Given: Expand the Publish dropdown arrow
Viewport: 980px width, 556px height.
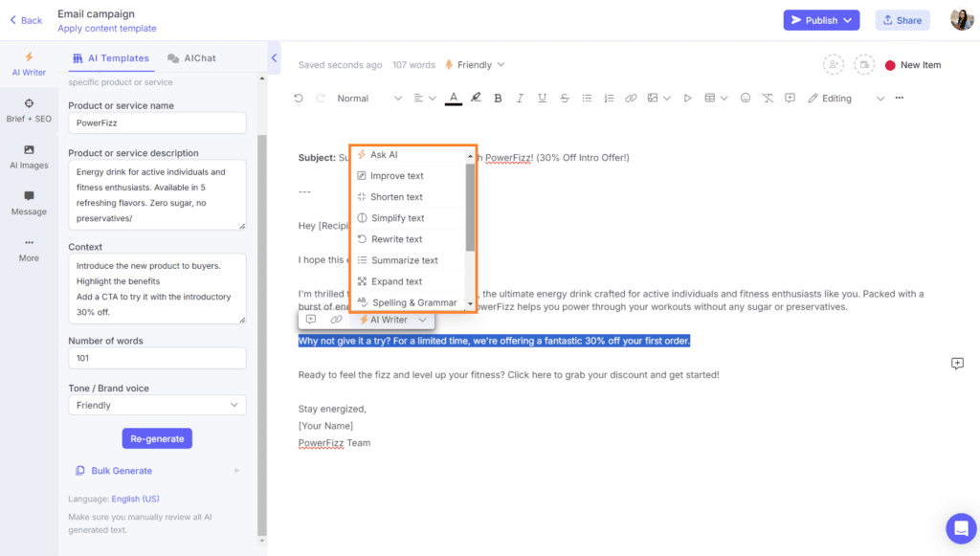Looking at the screenshot, I should pos(848,20).
